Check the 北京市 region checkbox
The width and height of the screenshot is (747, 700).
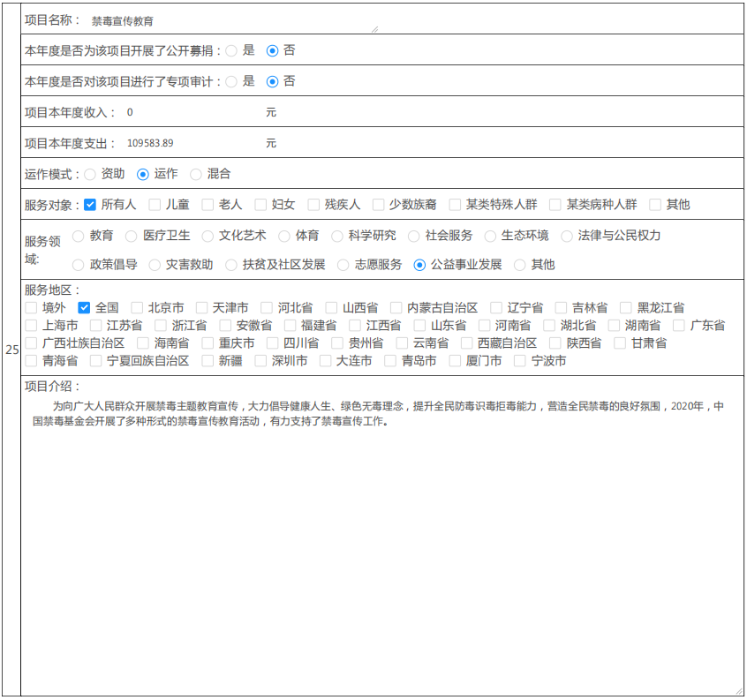137,308
